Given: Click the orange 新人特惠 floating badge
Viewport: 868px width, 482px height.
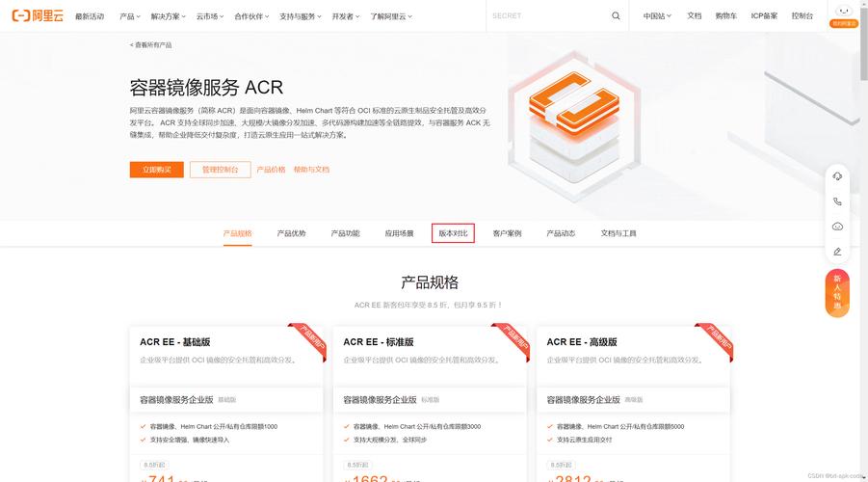Looking at the screenshot, I should (x=837, y=293).
